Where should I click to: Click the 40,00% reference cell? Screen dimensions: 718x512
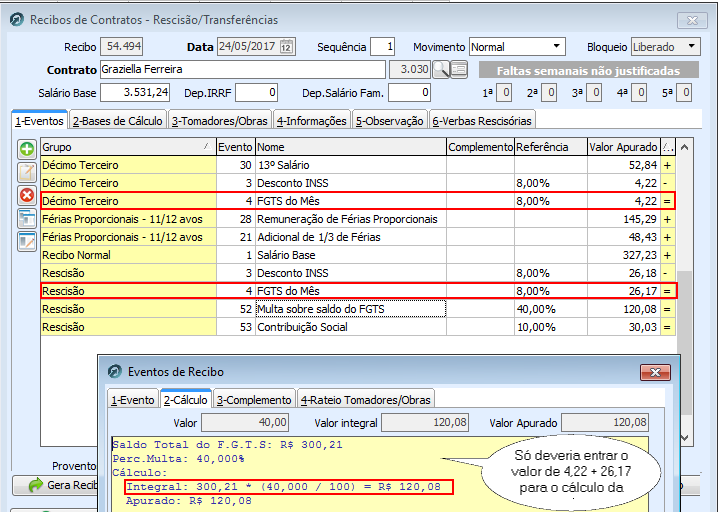551,309
